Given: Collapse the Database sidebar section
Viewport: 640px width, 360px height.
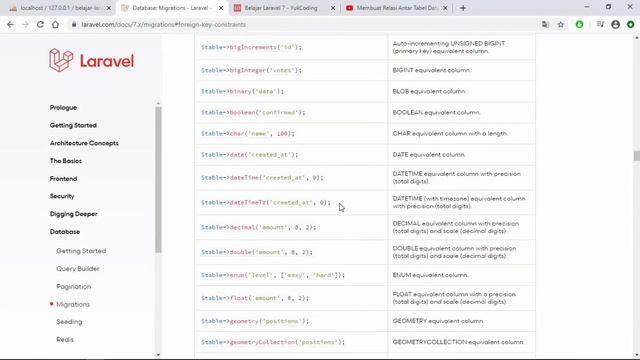Looking at the screenshot, I should [65, 231].
